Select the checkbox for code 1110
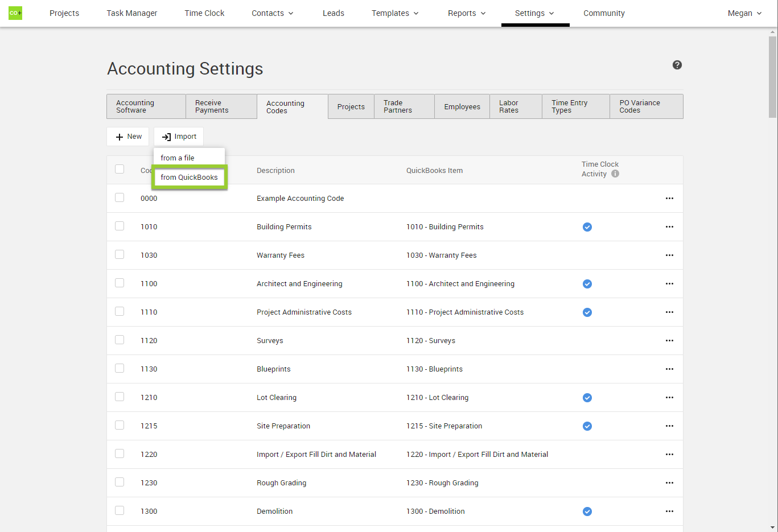 pyautogui.click(x=120, y=311)
